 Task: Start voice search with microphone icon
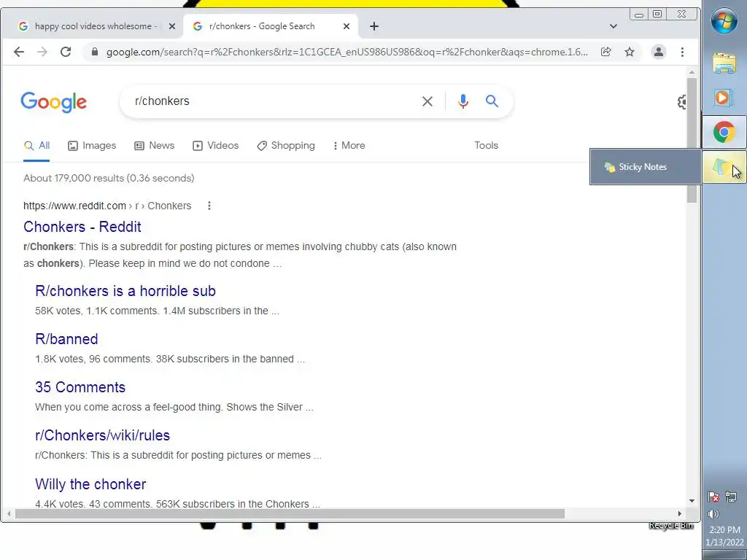coord(463,101)
